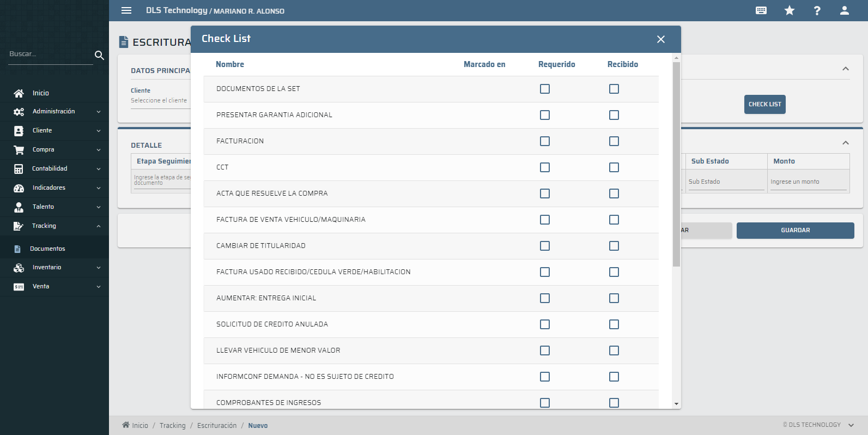This screenshot has height=435, width=868.
Task: Open the Indicadores sidebar menu
Action: (54, 188)
